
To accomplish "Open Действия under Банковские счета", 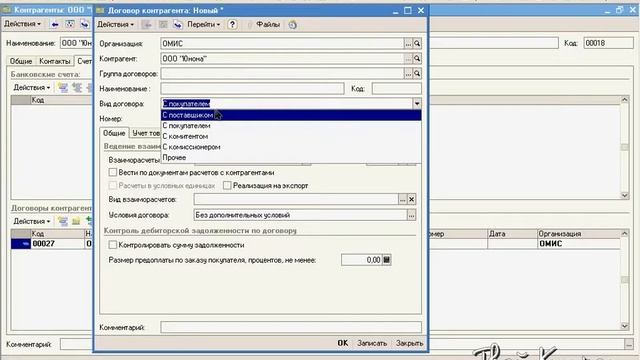I will [32, 87].
